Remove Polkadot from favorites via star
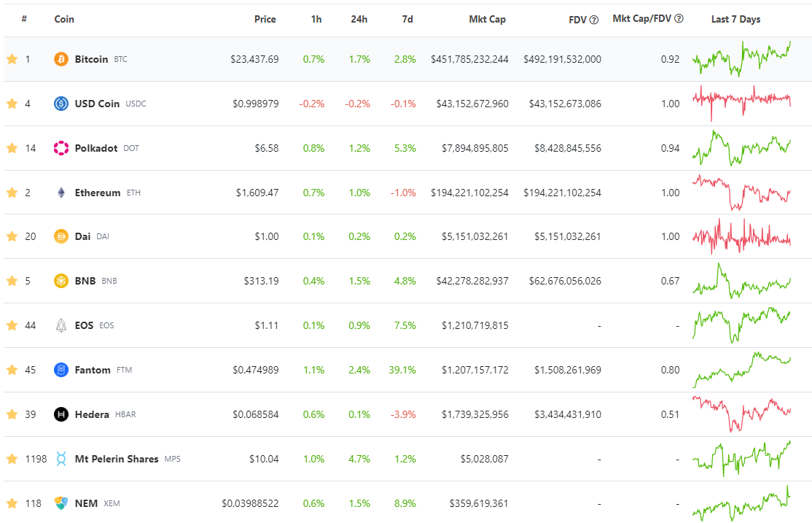 point(12,148)
